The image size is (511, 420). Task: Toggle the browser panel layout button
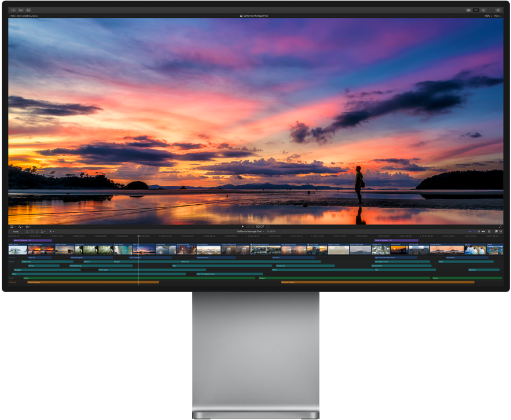click(x=468, y=10)
